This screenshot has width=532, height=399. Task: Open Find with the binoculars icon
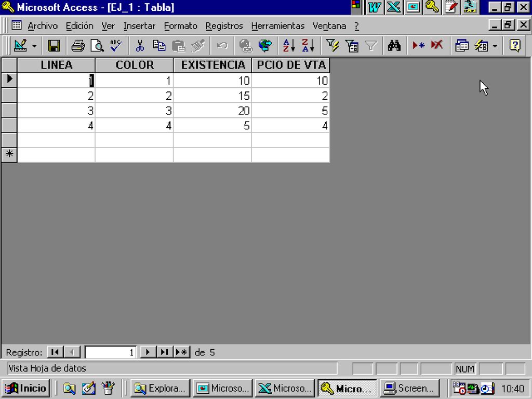394,46
